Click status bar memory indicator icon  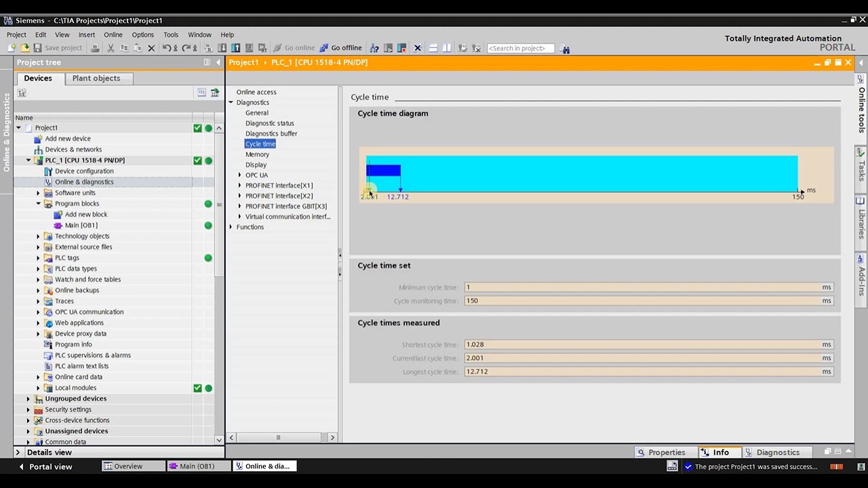pos(836,466)
